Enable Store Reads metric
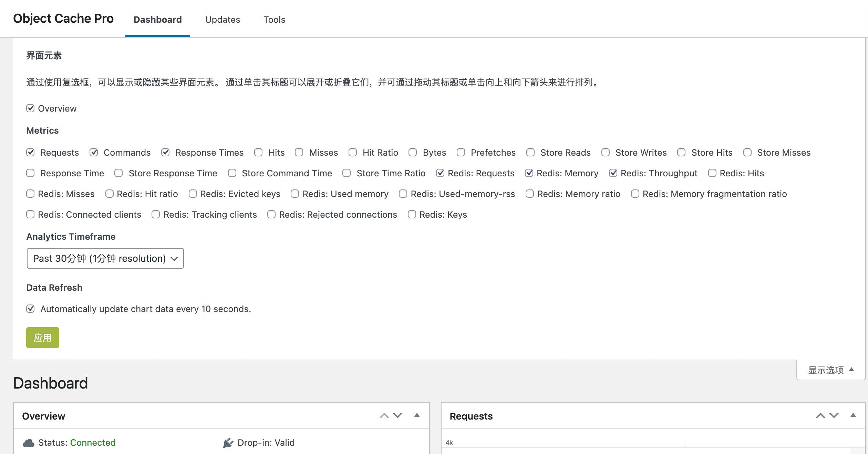 [530, 153]
